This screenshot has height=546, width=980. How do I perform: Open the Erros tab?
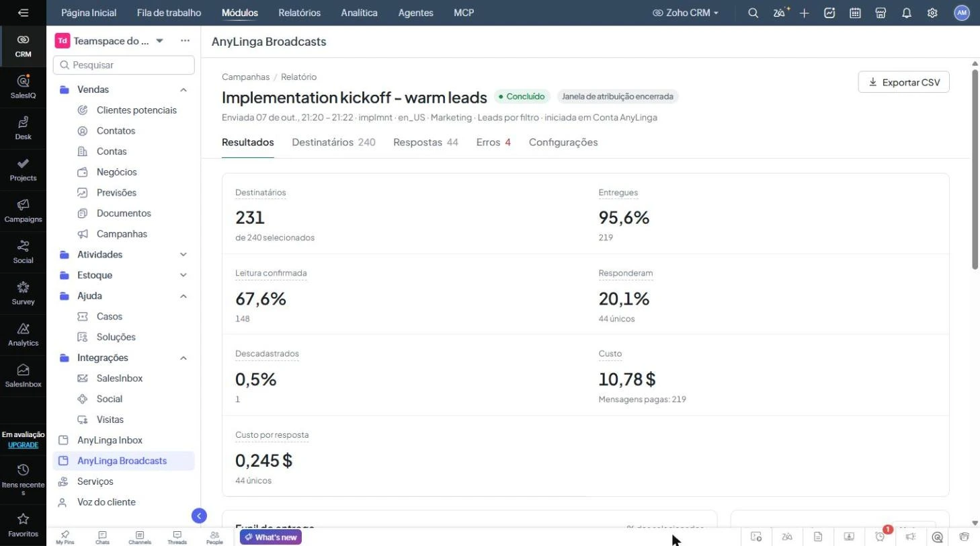493,143
